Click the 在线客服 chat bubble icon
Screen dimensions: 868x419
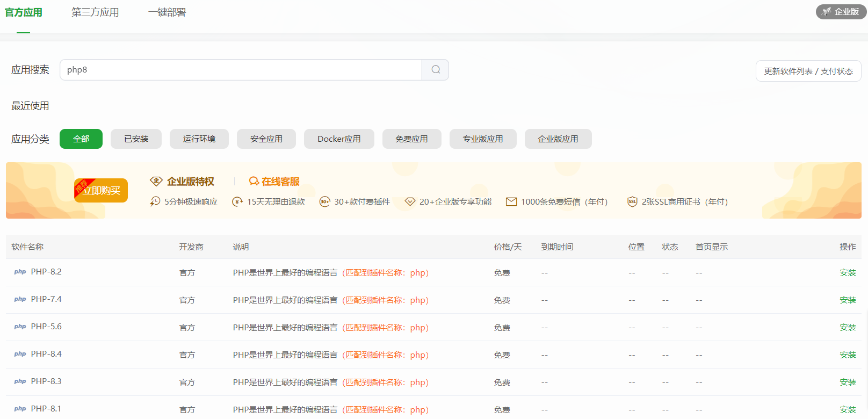pos(254,182)
